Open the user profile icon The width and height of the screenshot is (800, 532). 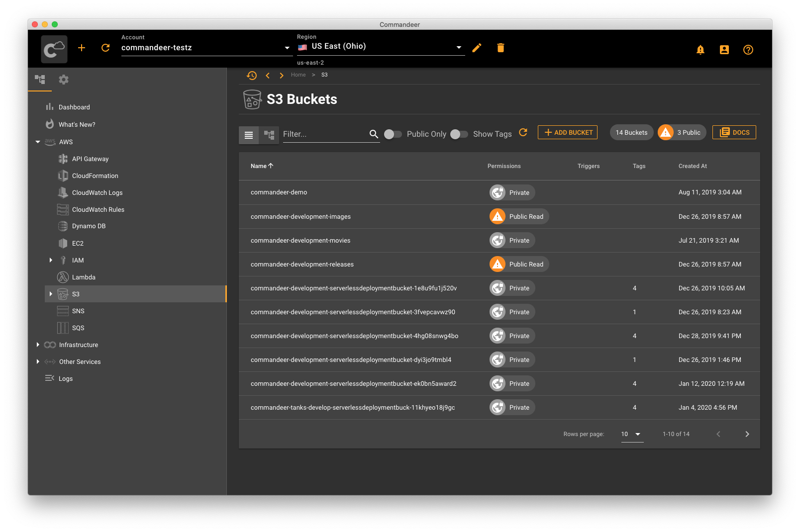(x=724, y=50)
